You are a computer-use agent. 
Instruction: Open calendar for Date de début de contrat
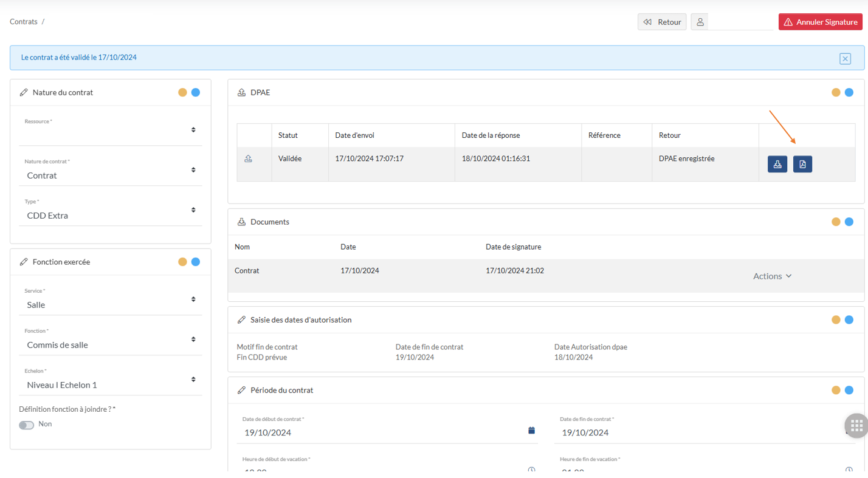pyautogui.click(x=531, y=431)
